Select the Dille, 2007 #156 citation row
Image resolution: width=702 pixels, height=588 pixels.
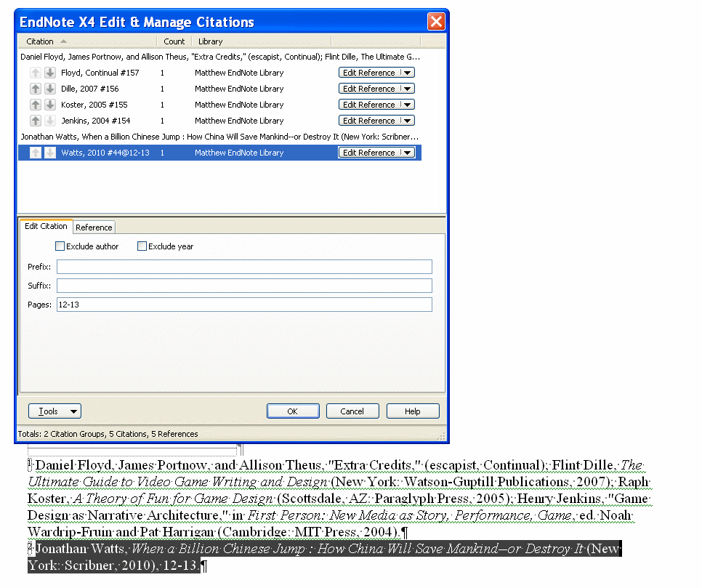219,89
